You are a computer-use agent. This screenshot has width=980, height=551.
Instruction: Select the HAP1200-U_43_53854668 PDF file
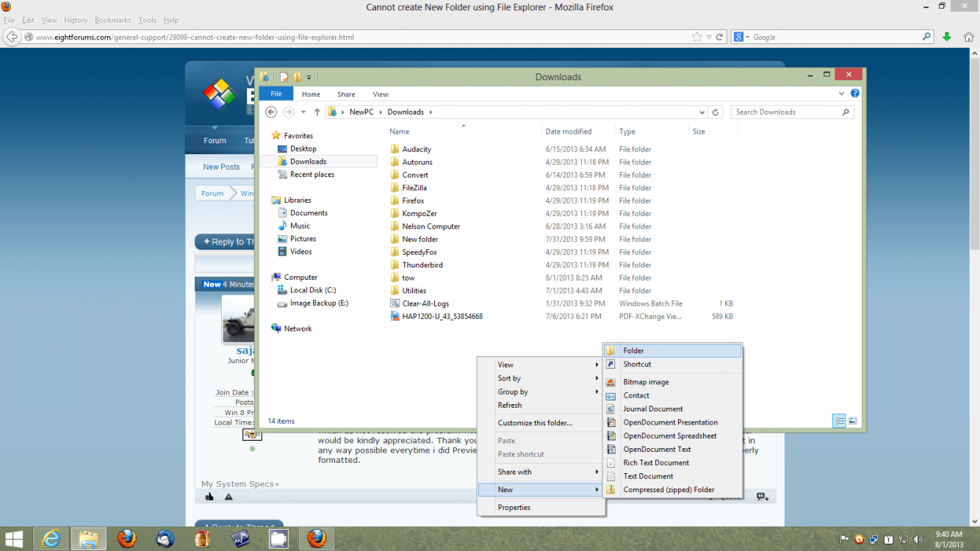coord(442,317)
